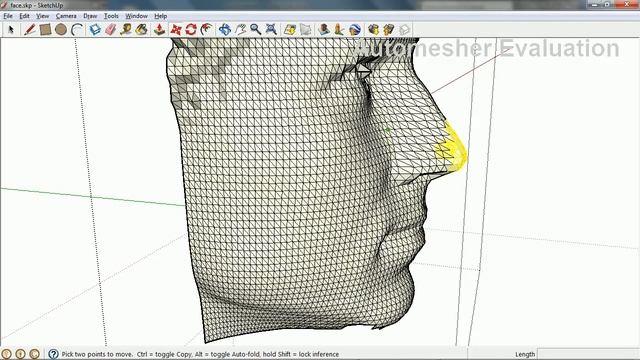Choose the Circle drawing tool

[61, 29]
